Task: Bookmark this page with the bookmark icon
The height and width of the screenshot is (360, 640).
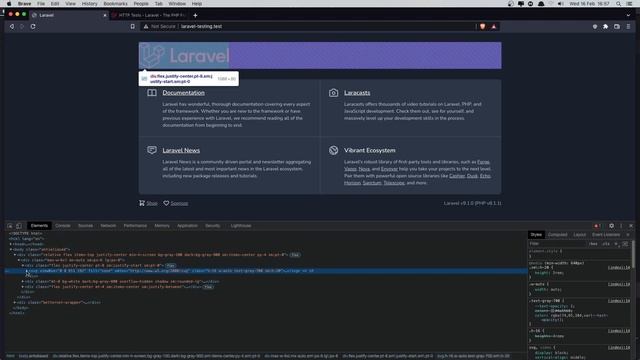Action: tap(133, 27)
